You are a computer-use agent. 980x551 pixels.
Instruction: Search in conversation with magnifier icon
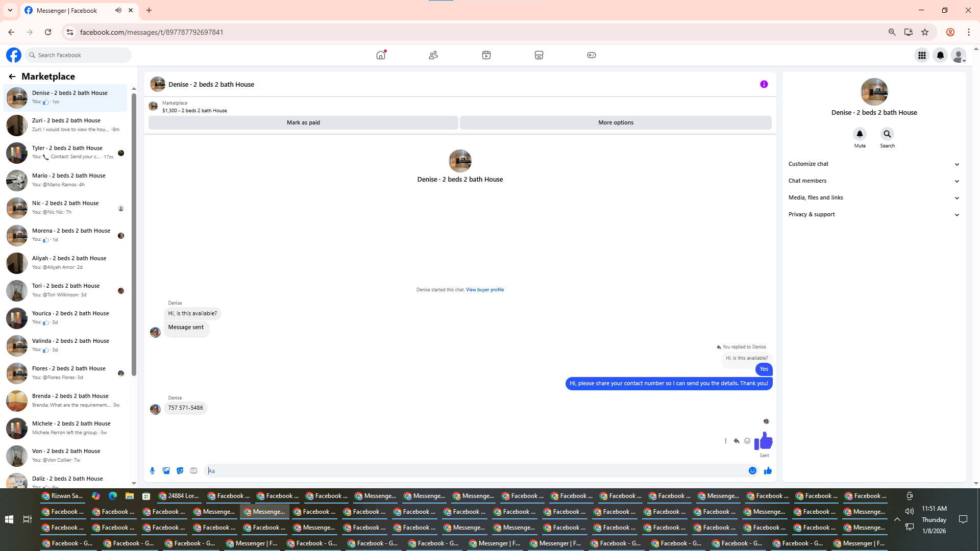point(887,134)
